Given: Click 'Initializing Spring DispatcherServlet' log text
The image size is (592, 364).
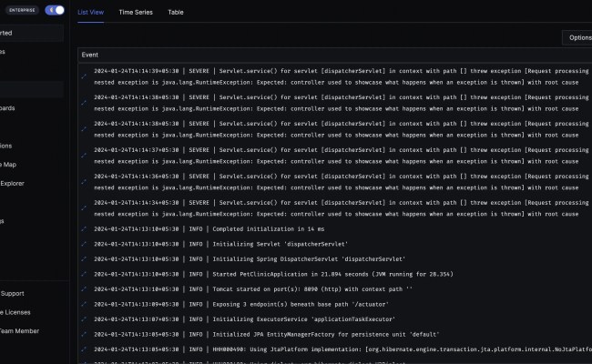Looking at the screenshot, I should [309, 259].
